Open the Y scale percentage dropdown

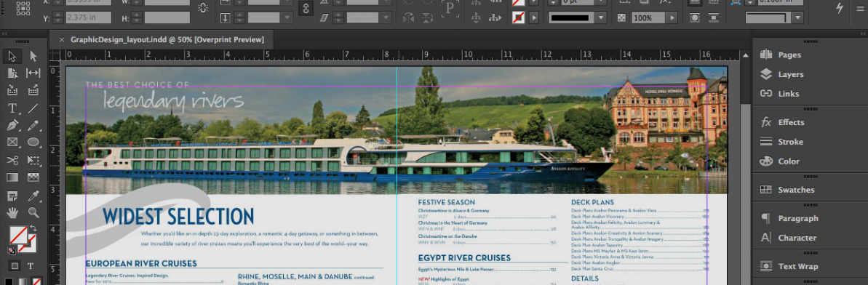[287, 17]
